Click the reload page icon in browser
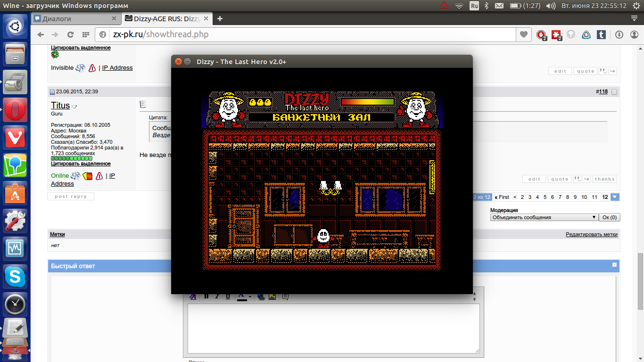 (x=71, y=34)
